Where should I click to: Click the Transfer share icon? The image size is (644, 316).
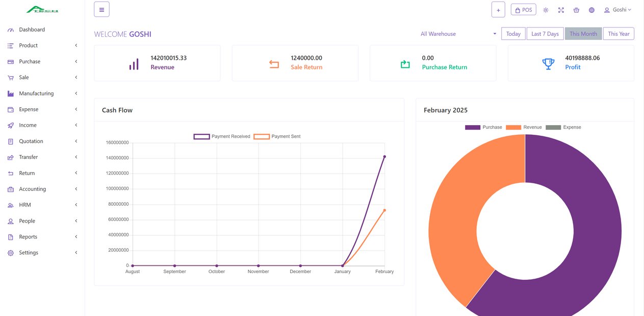(x=11, y=157)
